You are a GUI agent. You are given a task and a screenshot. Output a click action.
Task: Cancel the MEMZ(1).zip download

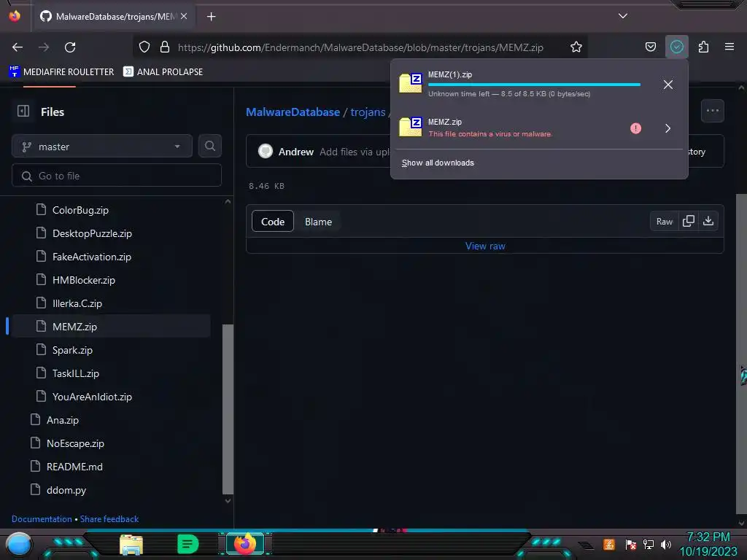coord(668,85)
